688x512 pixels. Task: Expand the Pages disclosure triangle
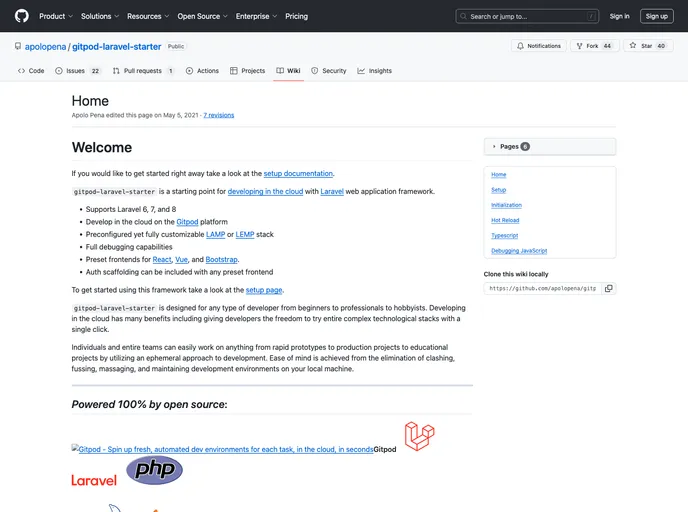tap(494, 147)
